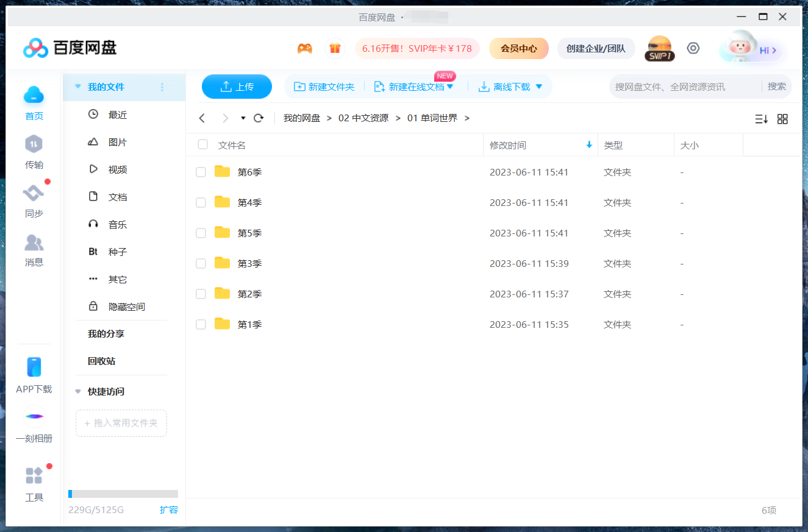Check the 第6季 folder checkbox
This screenshot has width=808, height=532.
201,172
